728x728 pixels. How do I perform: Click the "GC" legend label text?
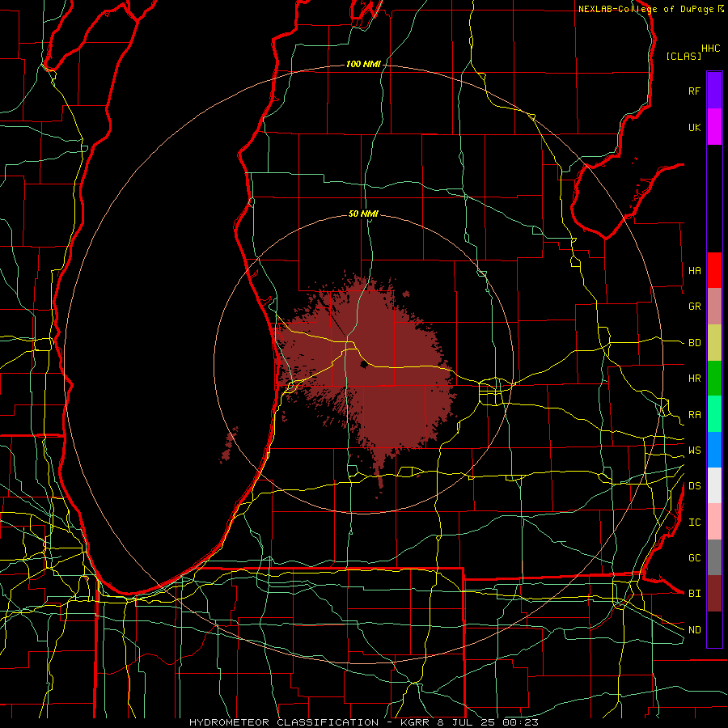click(x=694, y=557)
